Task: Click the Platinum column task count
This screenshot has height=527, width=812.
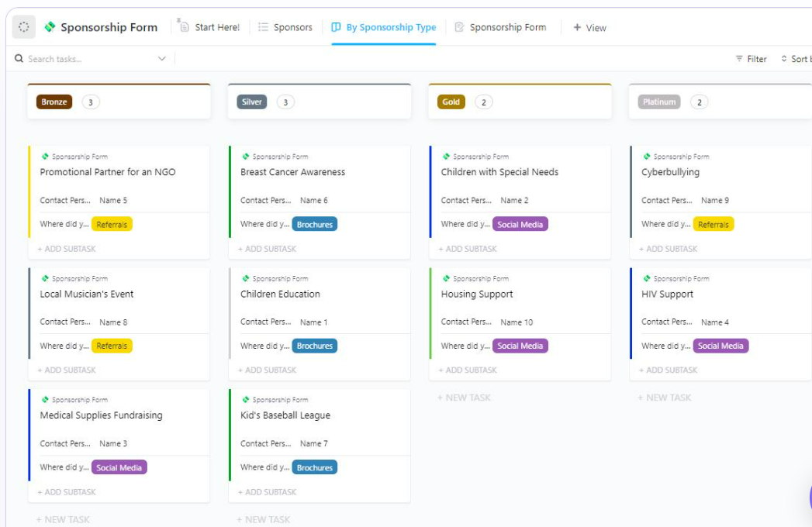Action: 699,102
